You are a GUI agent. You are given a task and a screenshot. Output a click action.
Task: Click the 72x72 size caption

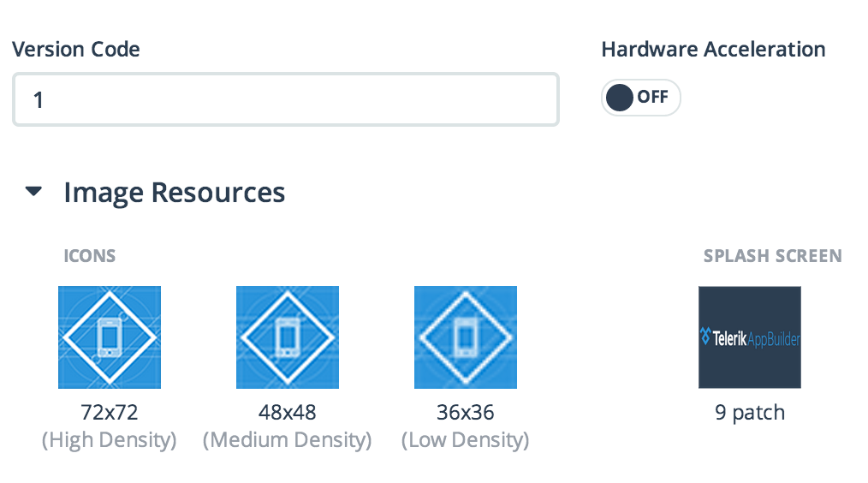[110, 413]
